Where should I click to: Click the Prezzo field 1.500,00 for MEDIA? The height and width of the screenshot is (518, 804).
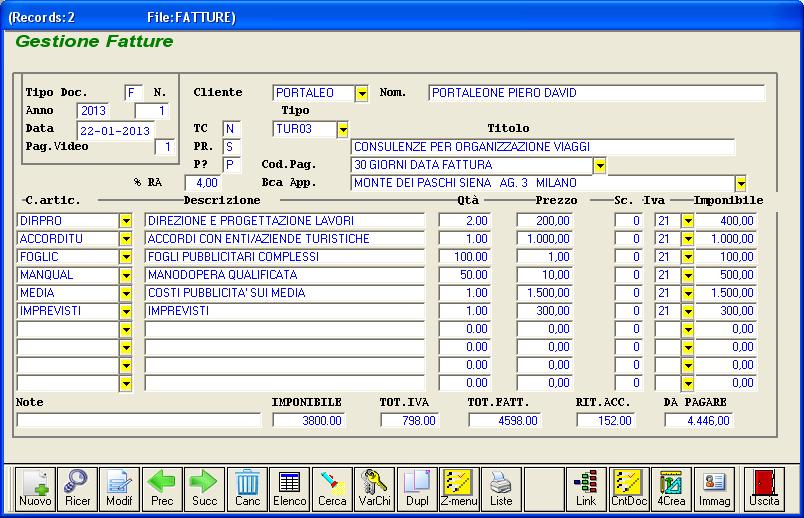point(545,292)
